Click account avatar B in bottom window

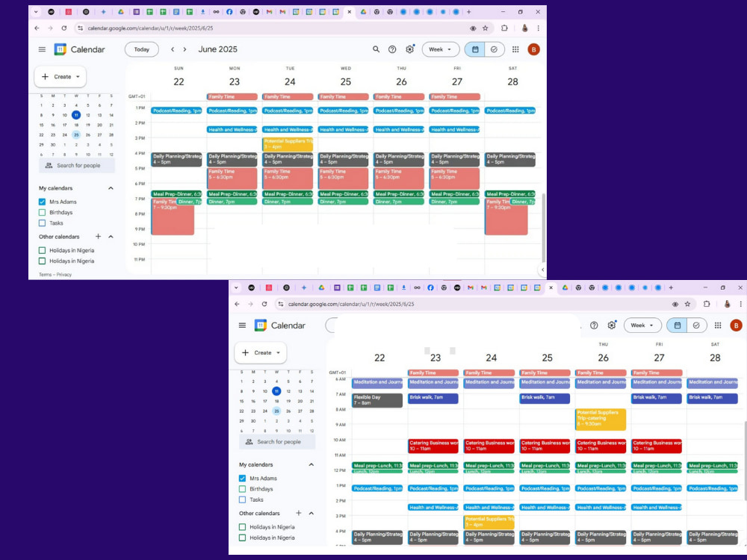(736, 326)
